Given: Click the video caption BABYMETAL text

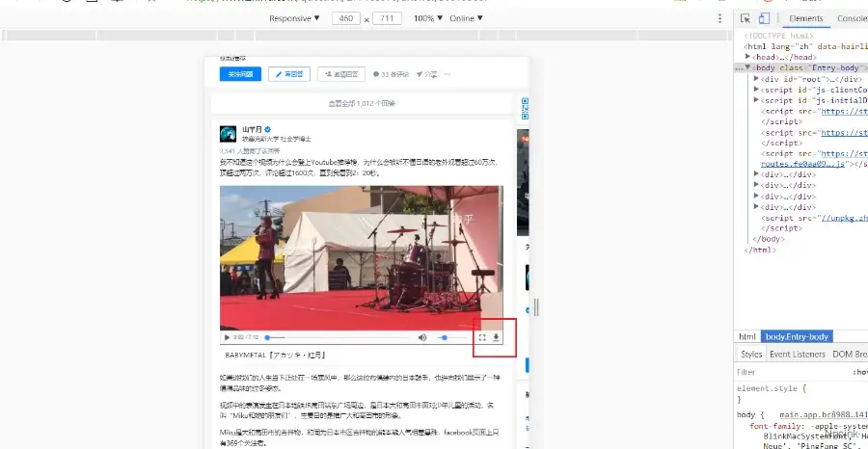Looking at the screenshot, I should pos(275,355).
